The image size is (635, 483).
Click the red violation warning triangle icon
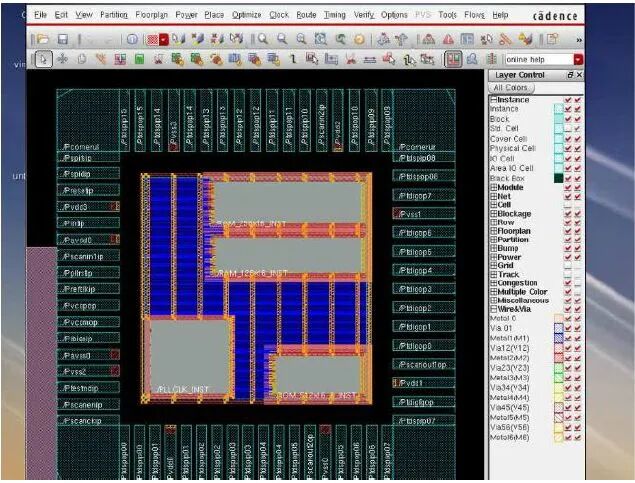click(448, 39)
